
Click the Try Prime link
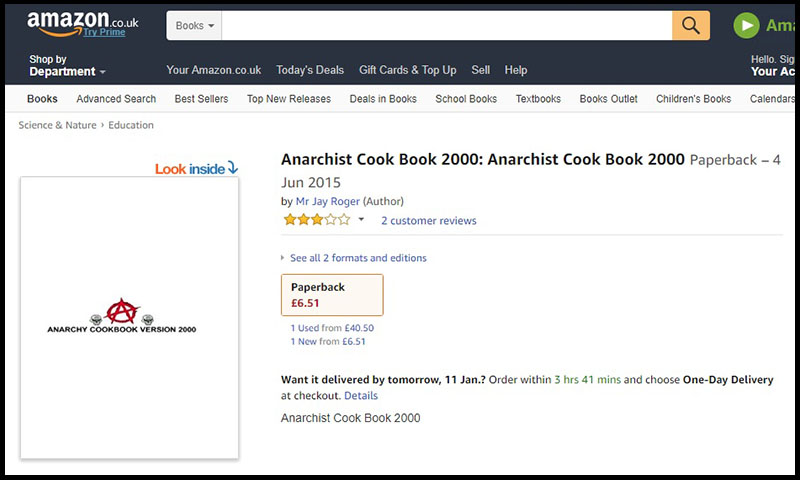click(x=104, y=32)
